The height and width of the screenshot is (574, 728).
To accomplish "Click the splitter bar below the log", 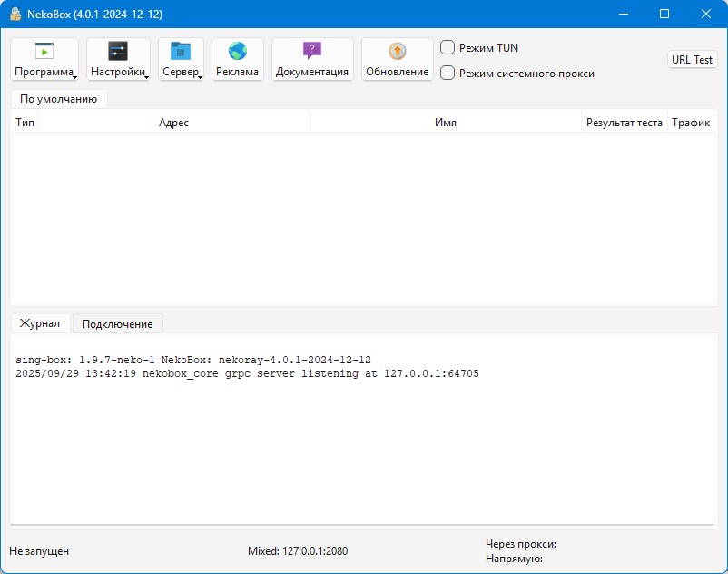I will (363, 525).
